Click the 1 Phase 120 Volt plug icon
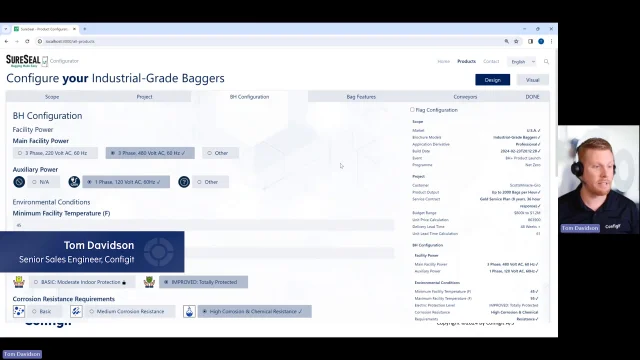Image resolution: width=640 pixels, height=360 pixels. [x=74, y=182]
